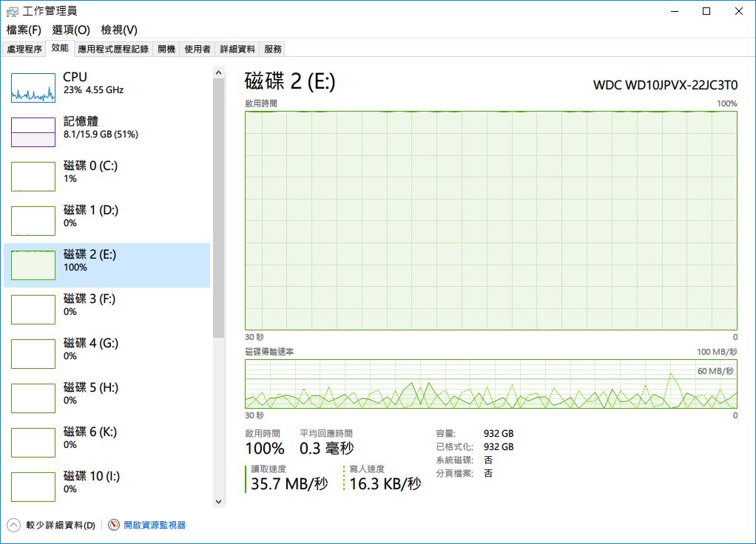
Task: Click the 系統磁碟 否 value
Action: (x=488, y=460)
